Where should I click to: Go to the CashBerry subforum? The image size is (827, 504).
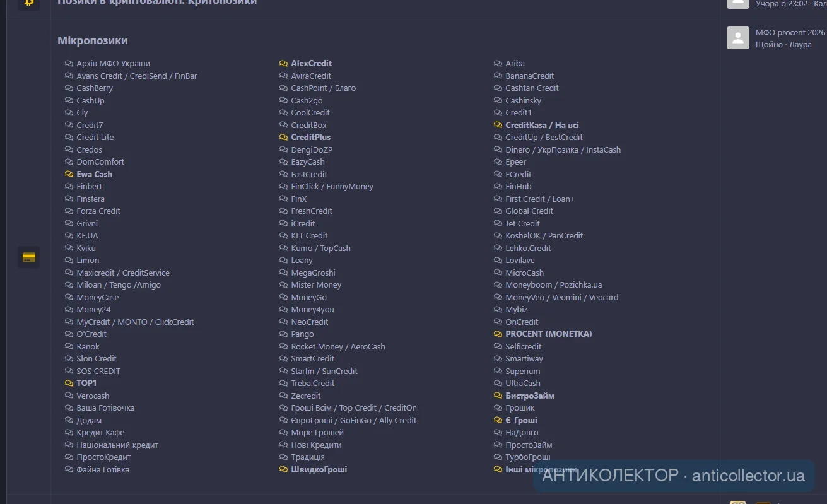pyautogui.click(x=95, y=88)
